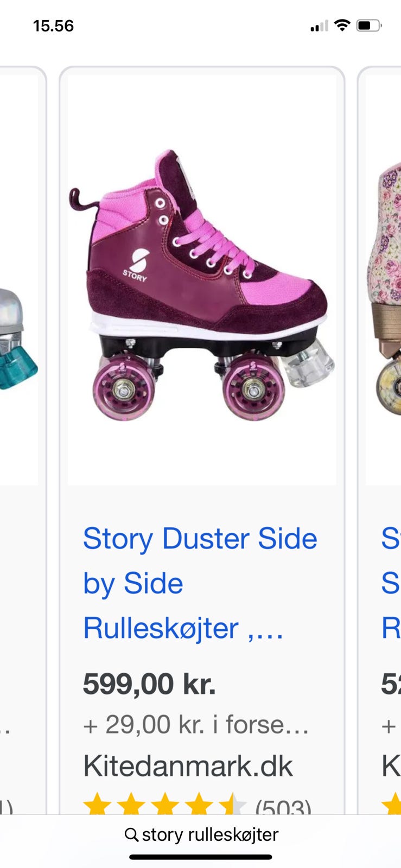Open the Story Duster Side by Side link
The image size is (401, 868).
click(200, 583)
